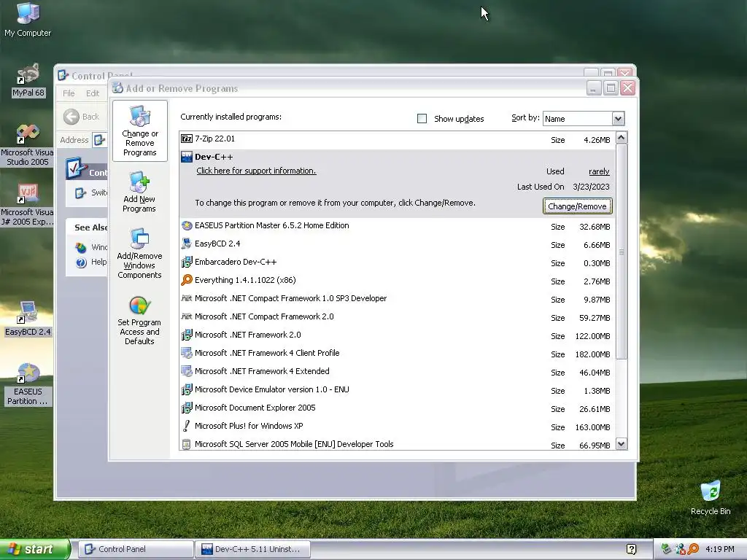This screenshot has width=747, height=560.
Task: Switch to Dev-C++ 5.11 Uninstall taskbar button
Action: coord(253,549)
